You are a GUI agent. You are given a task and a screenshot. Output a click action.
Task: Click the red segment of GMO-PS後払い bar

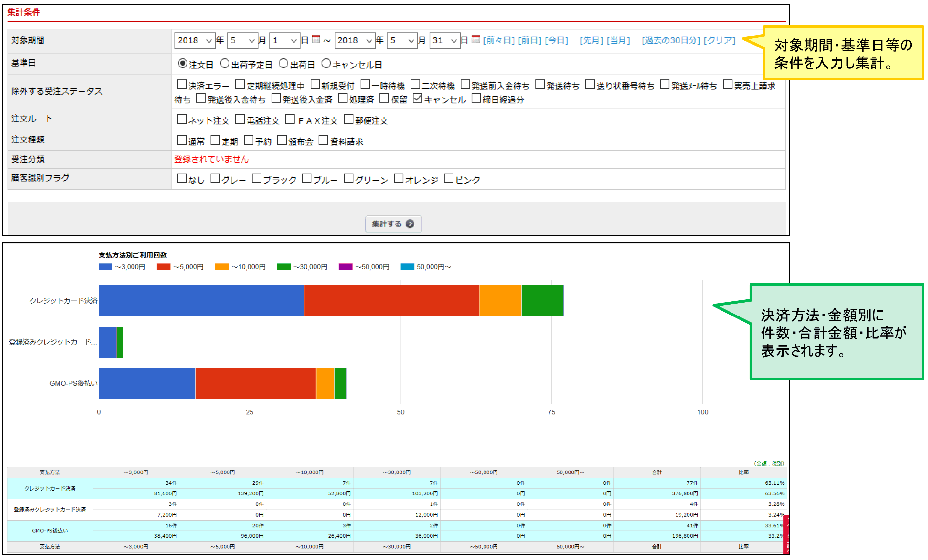point(255,383)
